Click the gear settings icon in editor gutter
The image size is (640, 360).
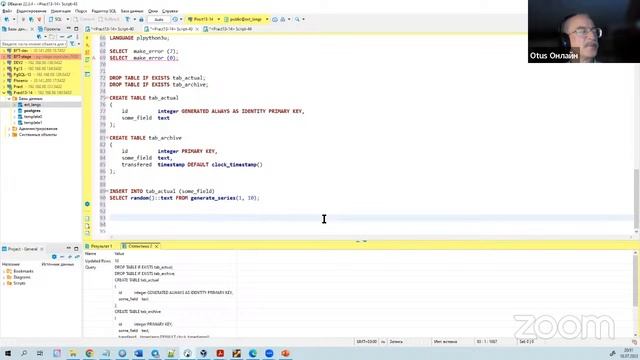87,204
